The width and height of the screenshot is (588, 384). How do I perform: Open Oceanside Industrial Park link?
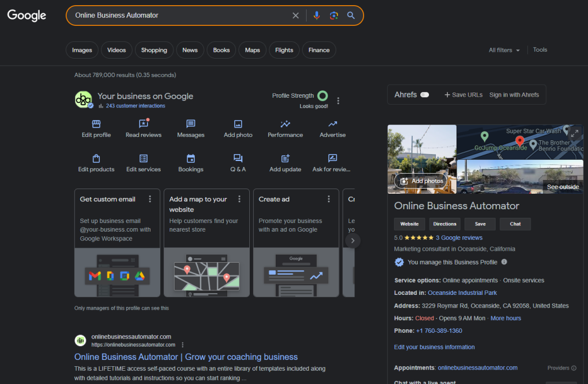[x=462, y=293]
